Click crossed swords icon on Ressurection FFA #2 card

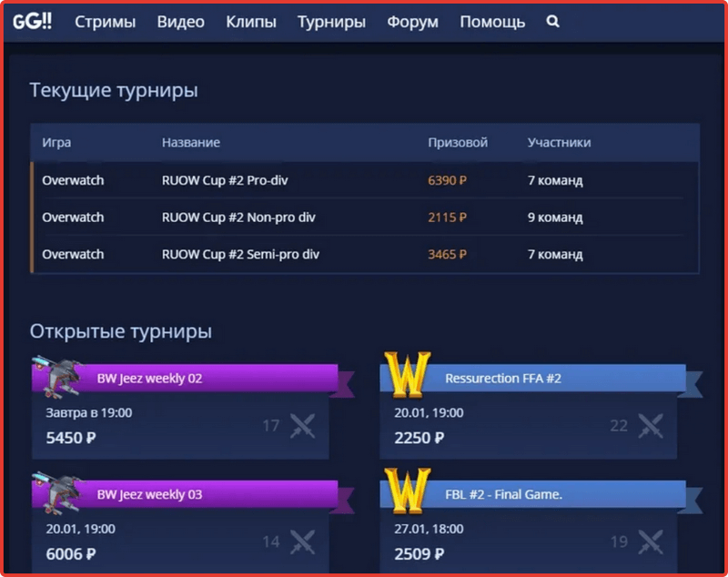coord(651,426)
